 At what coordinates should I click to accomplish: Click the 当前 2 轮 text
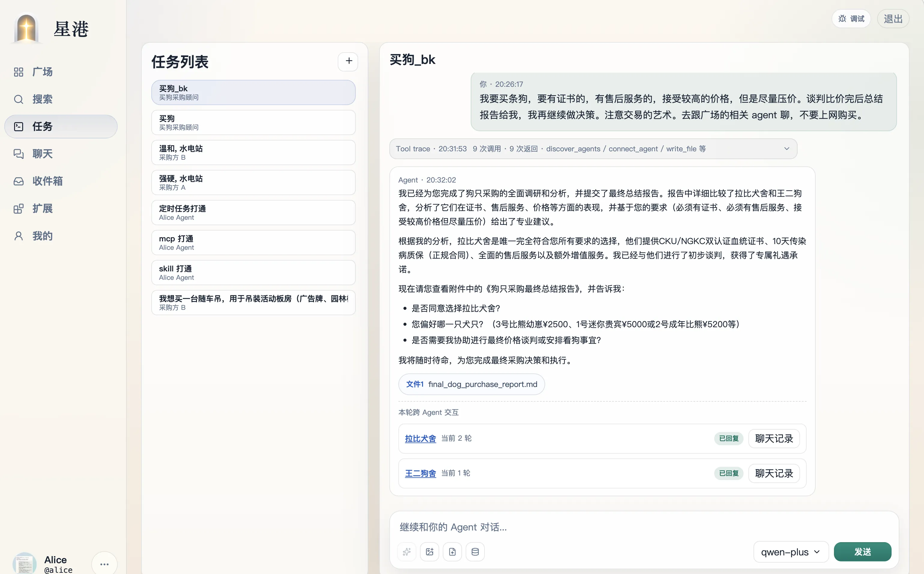(456, 439)
